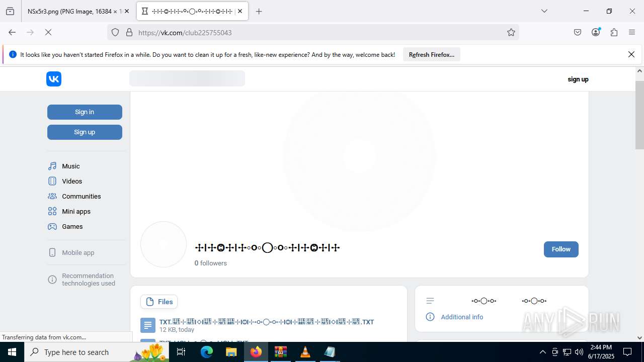644x362 pixels.
Task: Launch Microsoft Edge from the taskbar
Action: (207, 352)
